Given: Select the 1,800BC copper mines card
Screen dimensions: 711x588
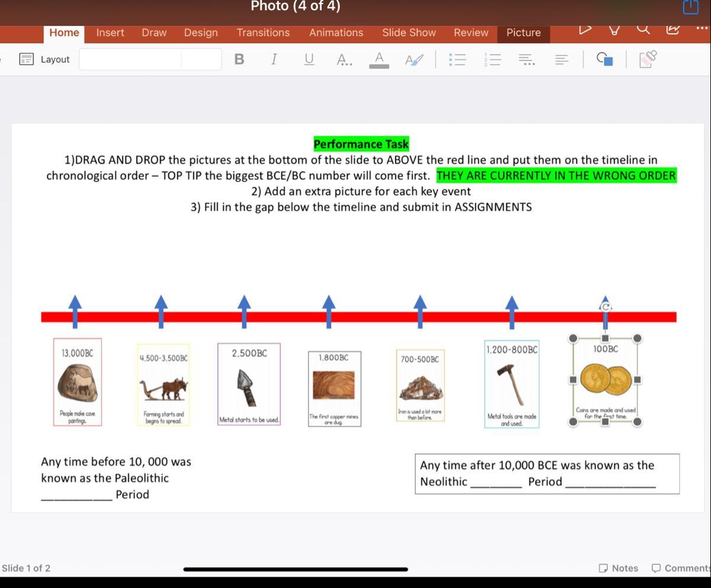Looking at the screenshot, I should (334, 388).
